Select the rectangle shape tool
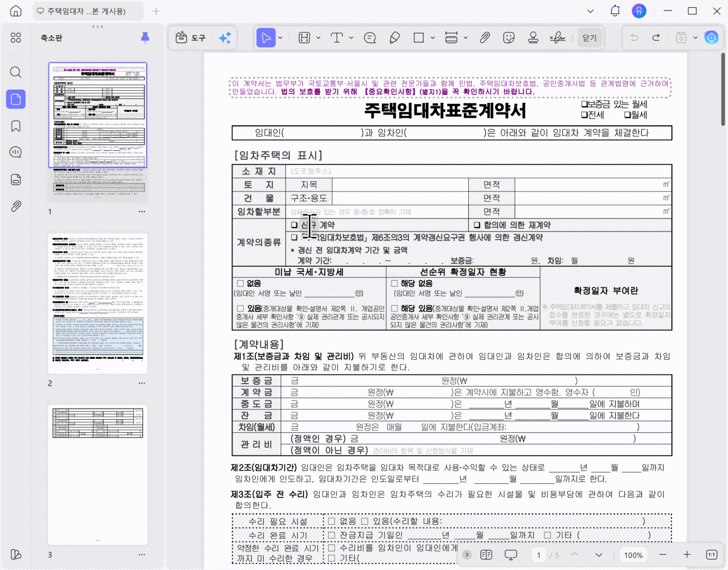 click(x=419, y=38)
